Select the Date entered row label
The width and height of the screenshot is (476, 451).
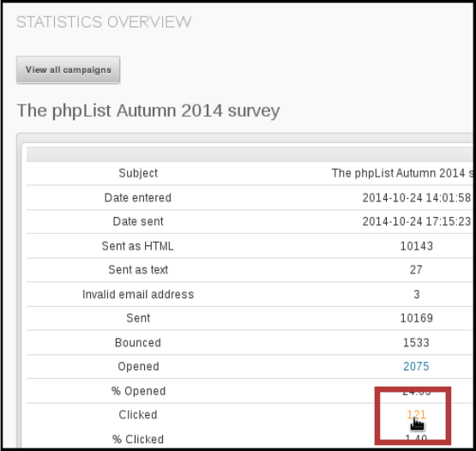coord(138,197)
